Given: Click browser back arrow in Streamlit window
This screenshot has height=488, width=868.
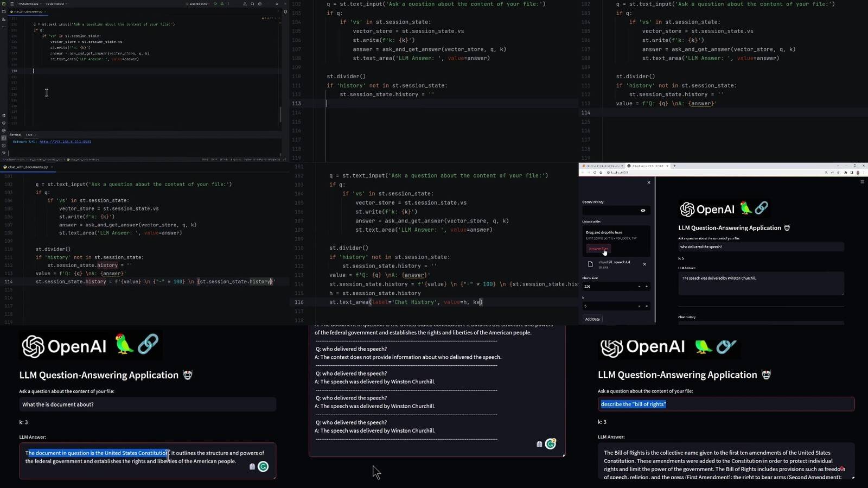Looking at the screenshot, I should pos(583,172).
